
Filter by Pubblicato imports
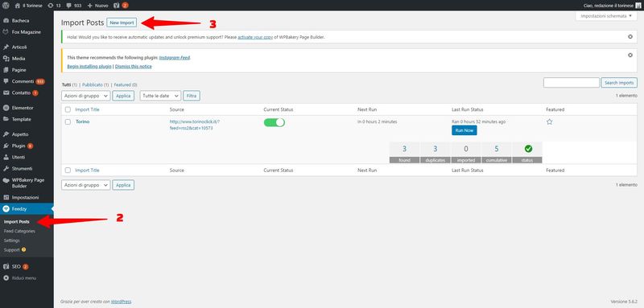93,84
